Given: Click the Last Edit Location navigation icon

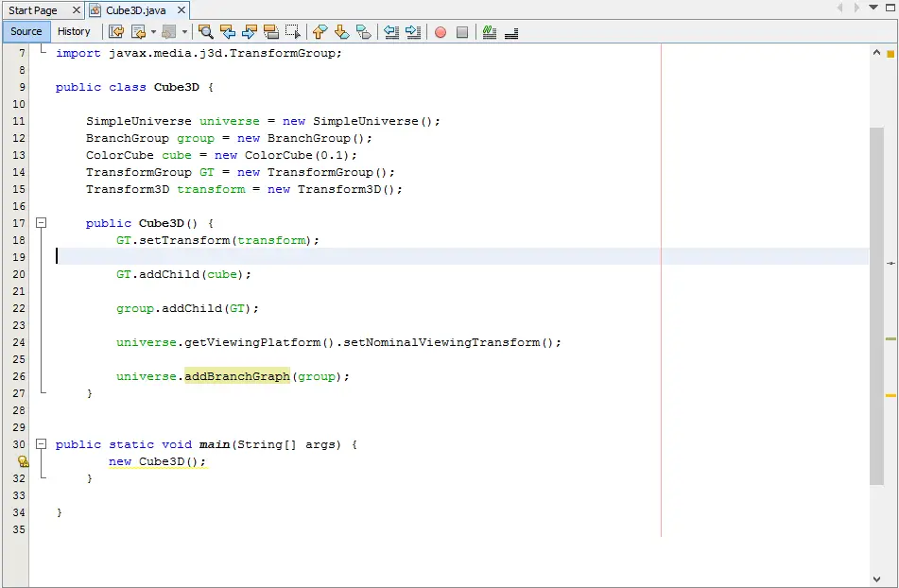Looking at the screenshot, I should [116, 31].
